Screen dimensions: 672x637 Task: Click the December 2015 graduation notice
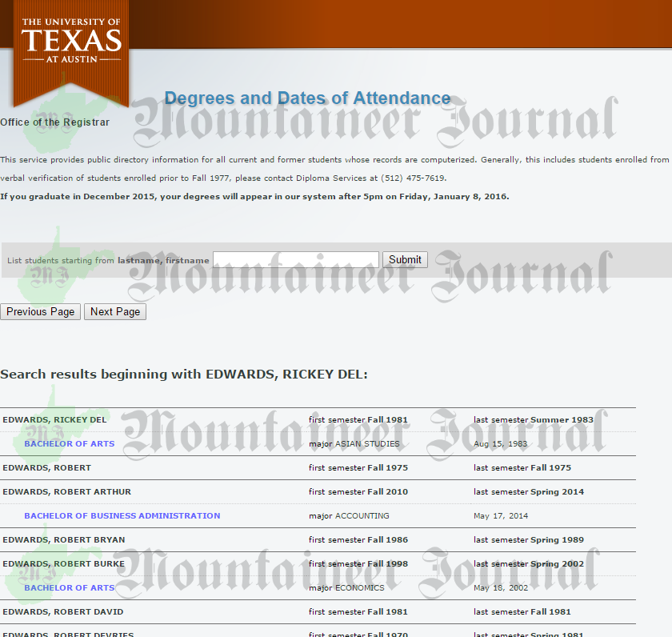[254, 196]
